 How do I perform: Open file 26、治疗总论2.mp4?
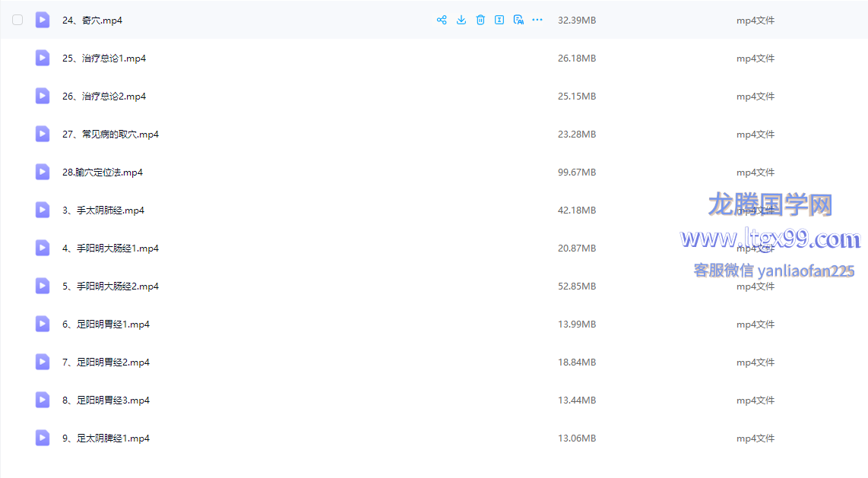point(104,97)
